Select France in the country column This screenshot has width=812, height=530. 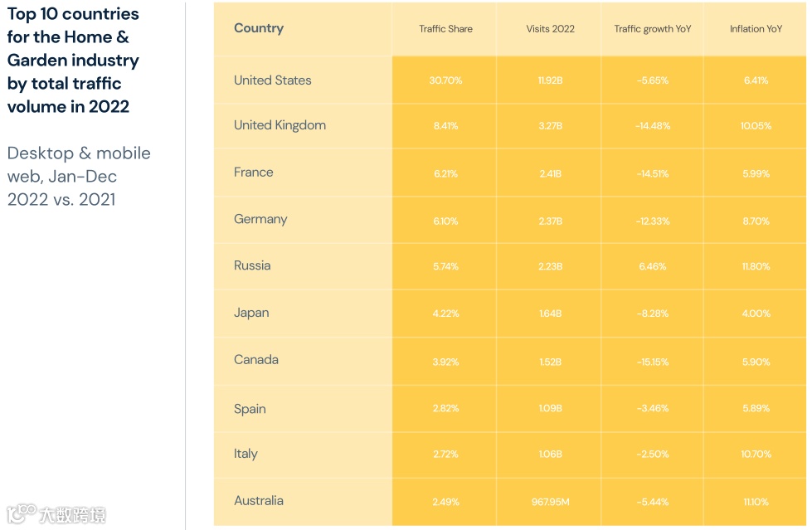tap(254, 173)
